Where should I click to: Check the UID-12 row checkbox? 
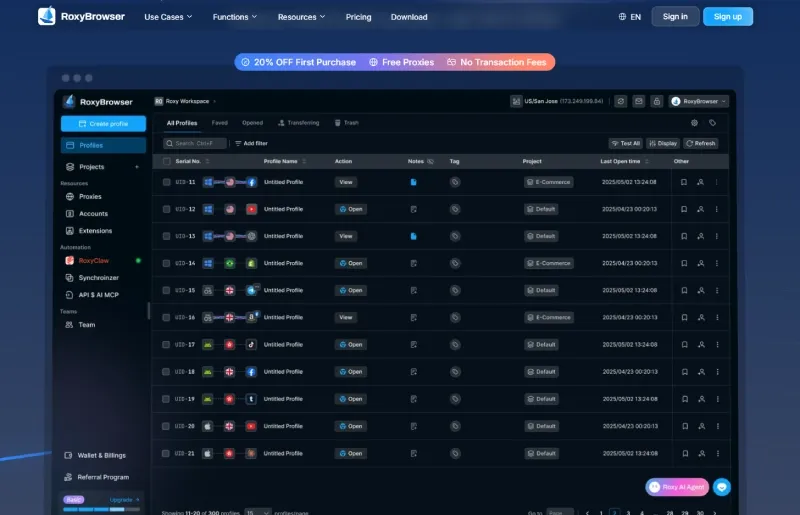(x=166, y=209)
